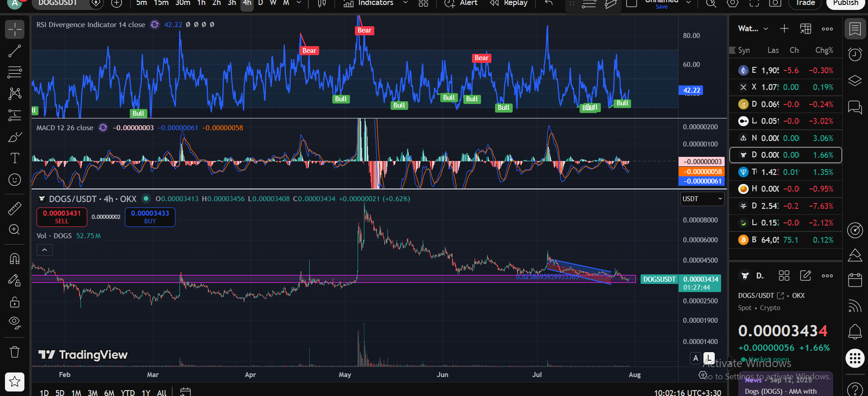Open the Indicators dialog
Viewport: 868px width, 396px height.
pos(368,3)
